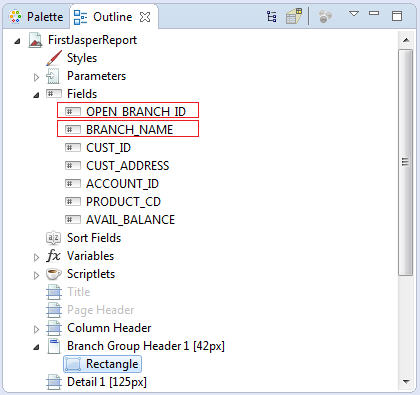420x395 pixels.
Task: Click the scrollbar down arrow
Action: click(x=406, y=382)
